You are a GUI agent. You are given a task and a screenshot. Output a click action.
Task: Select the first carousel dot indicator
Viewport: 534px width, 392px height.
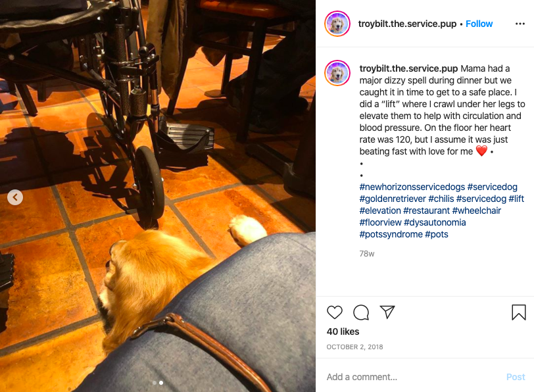pos(155,383)
